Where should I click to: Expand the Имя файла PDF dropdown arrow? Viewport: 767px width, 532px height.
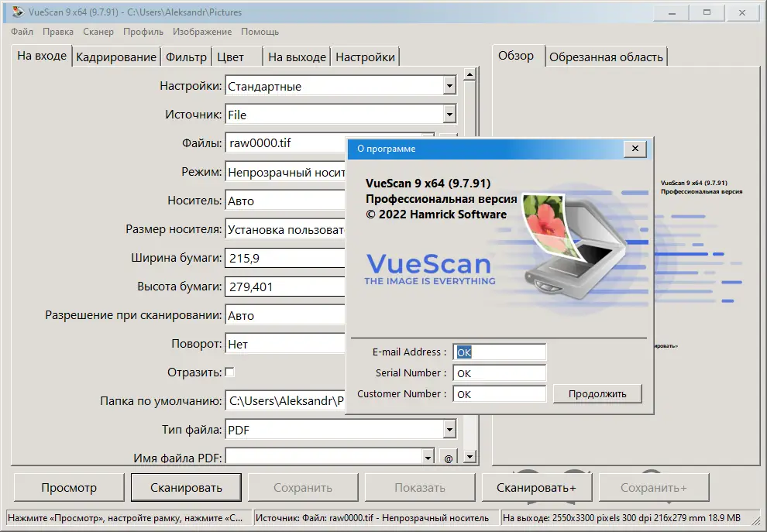pos(428,458)
